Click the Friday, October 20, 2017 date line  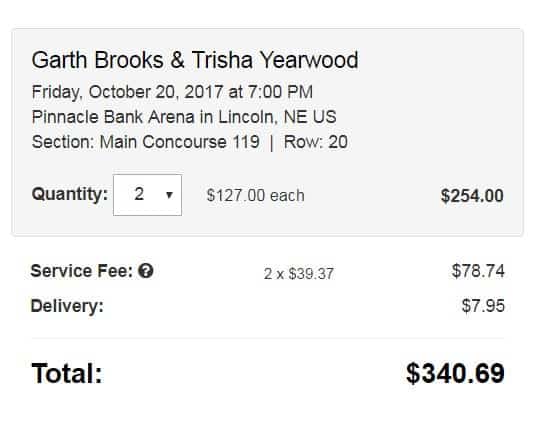point(172,92)
